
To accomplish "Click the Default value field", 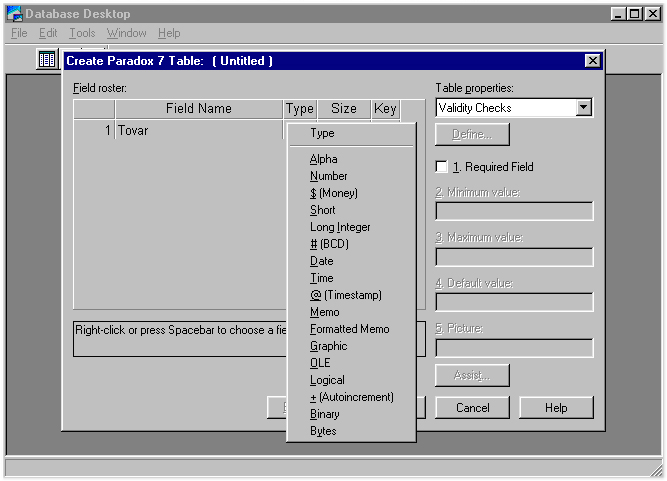I will point(514,302).
